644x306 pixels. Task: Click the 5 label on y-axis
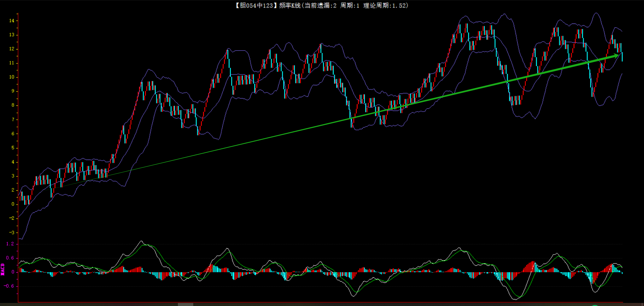pyautogui.click(x=13, y=148)
